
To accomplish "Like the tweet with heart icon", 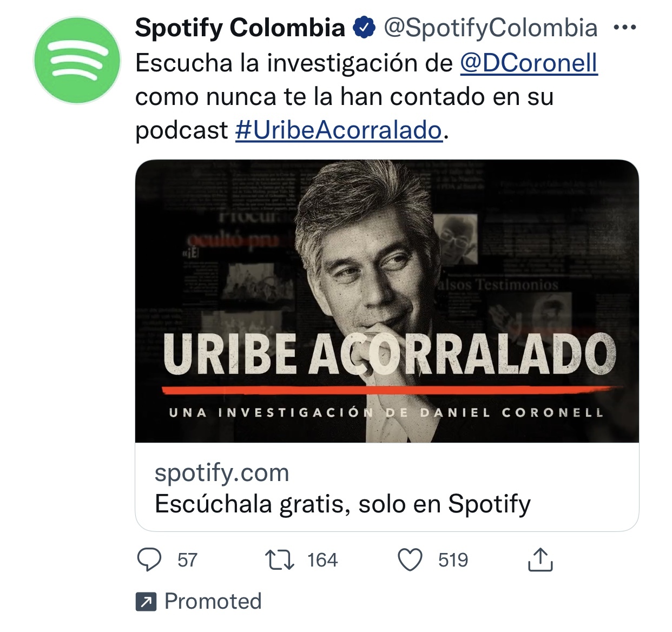I will (410, 560).
